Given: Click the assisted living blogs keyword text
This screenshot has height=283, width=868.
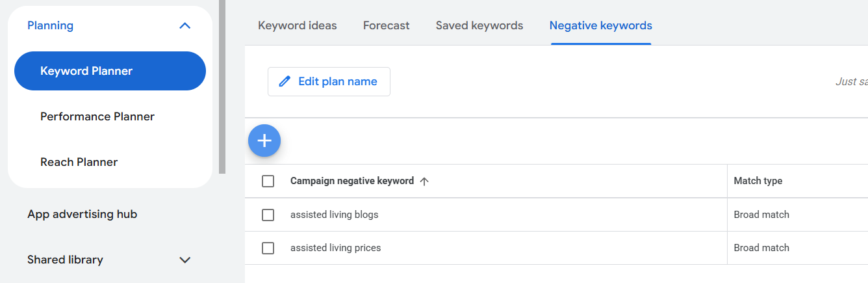Looking at the screenshot, I should [x=334, y=215].
